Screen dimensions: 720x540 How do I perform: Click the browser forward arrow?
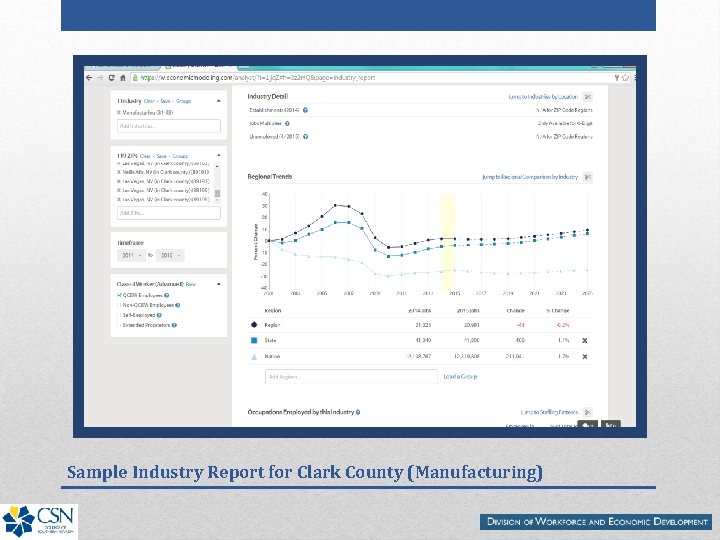click(x=100, y=78)
